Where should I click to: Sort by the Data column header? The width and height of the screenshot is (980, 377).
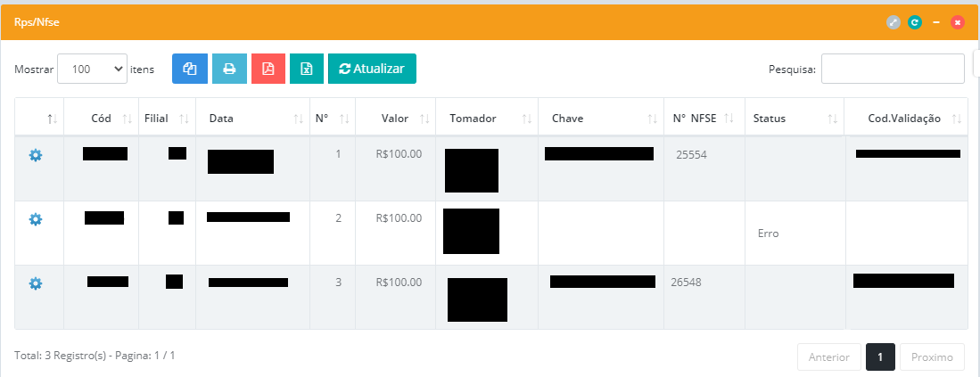pyautogui.click(x=222, y=119)
